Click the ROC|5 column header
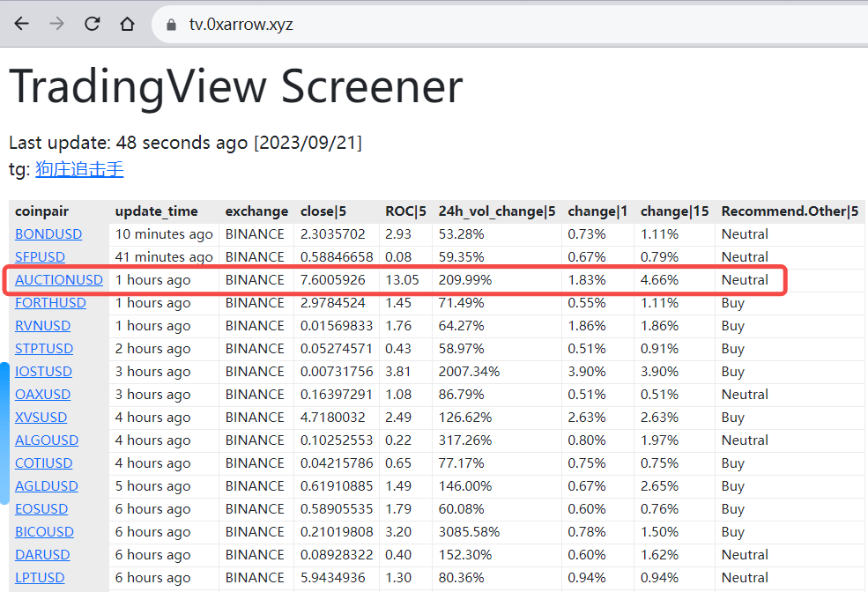This screenshot has width=868, height=592. tap(405, 211)
